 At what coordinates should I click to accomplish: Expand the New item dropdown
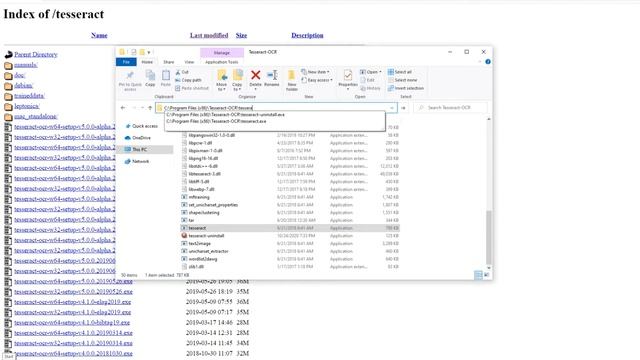pos(315,72)
